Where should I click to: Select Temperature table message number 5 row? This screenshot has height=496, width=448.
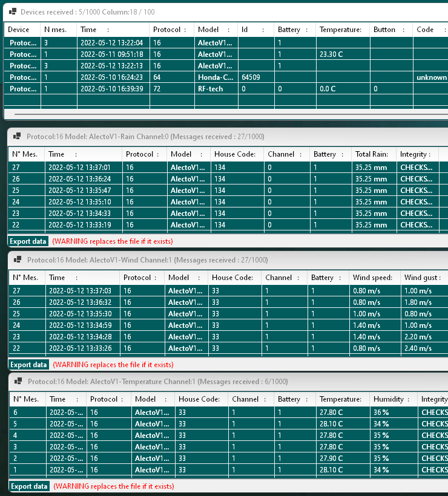229,424
